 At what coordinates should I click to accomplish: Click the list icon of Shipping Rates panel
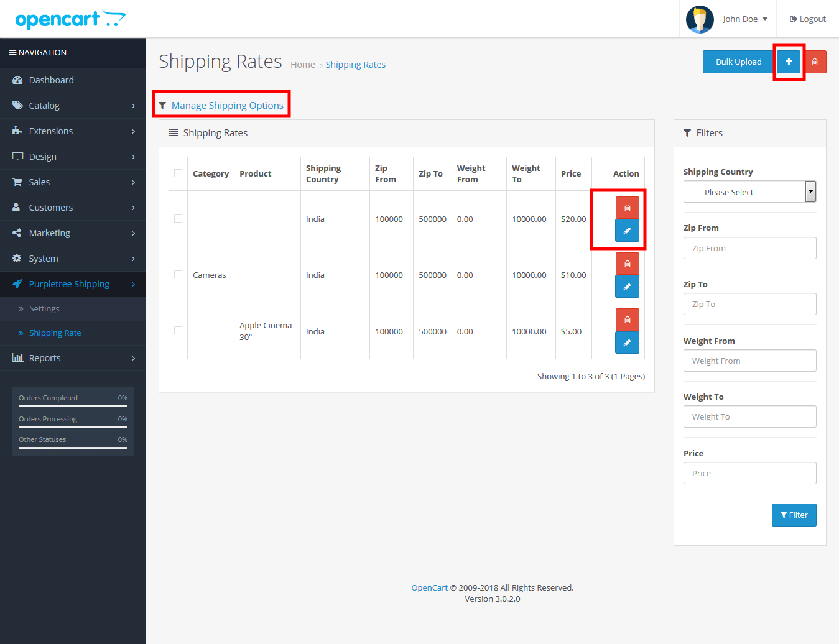pos(174,133)
